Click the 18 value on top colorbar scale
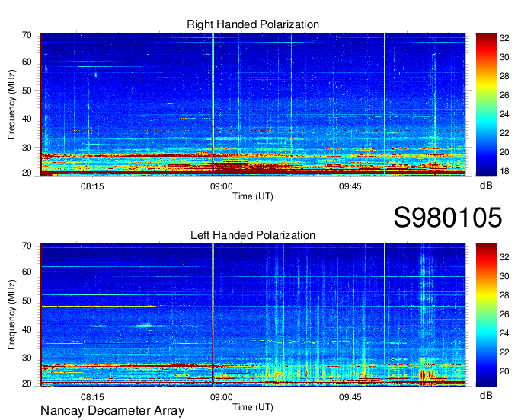 click(504, 171)
